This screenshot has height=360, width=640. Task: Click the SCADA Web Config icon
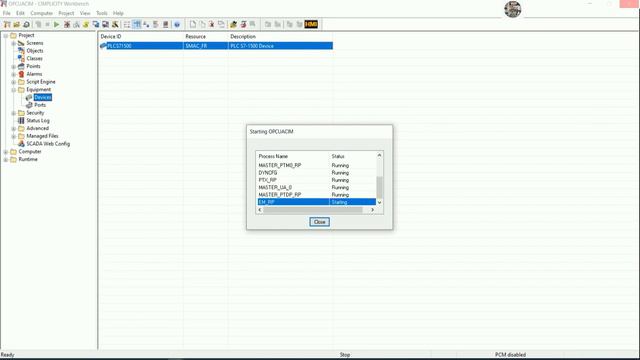(x=21, y=144)
